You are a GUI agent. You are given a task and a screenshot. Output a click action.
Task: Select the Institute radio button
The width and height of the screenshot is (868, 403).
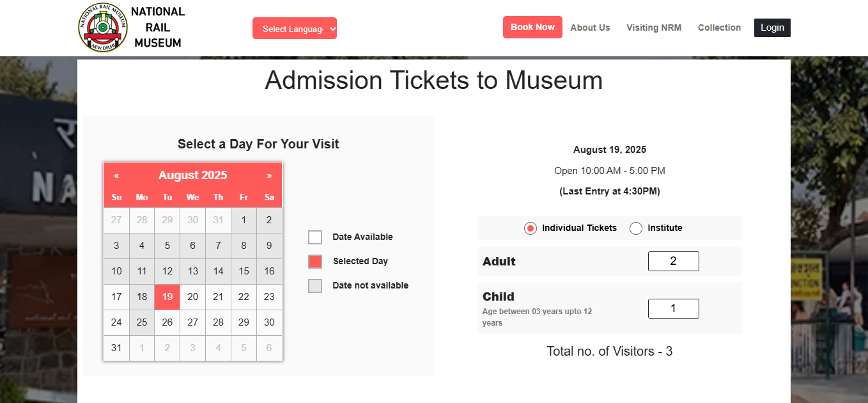636,228
